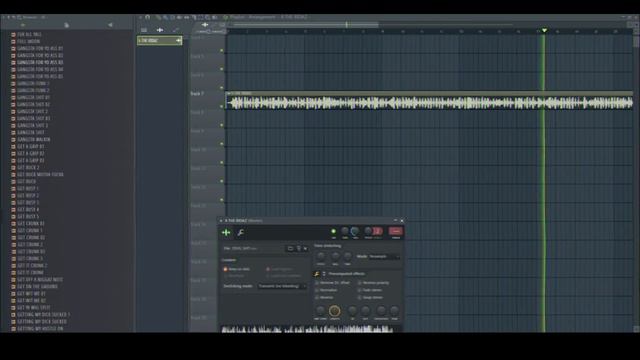Viewport: 640px width, 360px height.
Task: Click the time stretching Time knob
Action: (348, 256)
